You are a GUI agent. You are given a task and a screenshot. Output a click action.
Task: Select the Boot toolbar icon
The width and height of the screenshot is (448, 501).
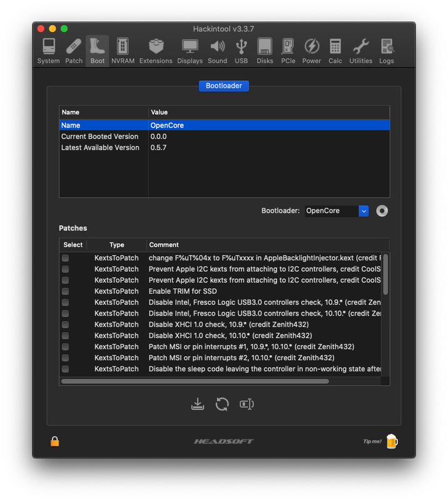98,51
